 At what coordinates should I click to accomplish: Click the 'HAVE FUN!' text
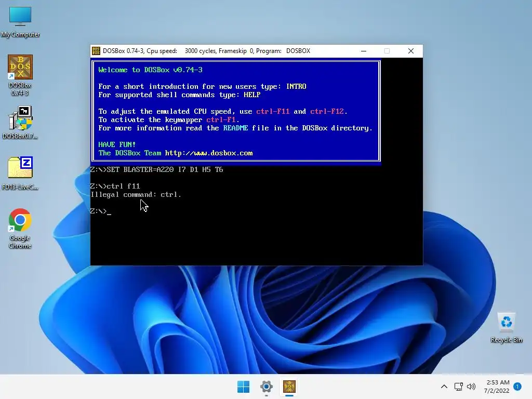point(117,144)
